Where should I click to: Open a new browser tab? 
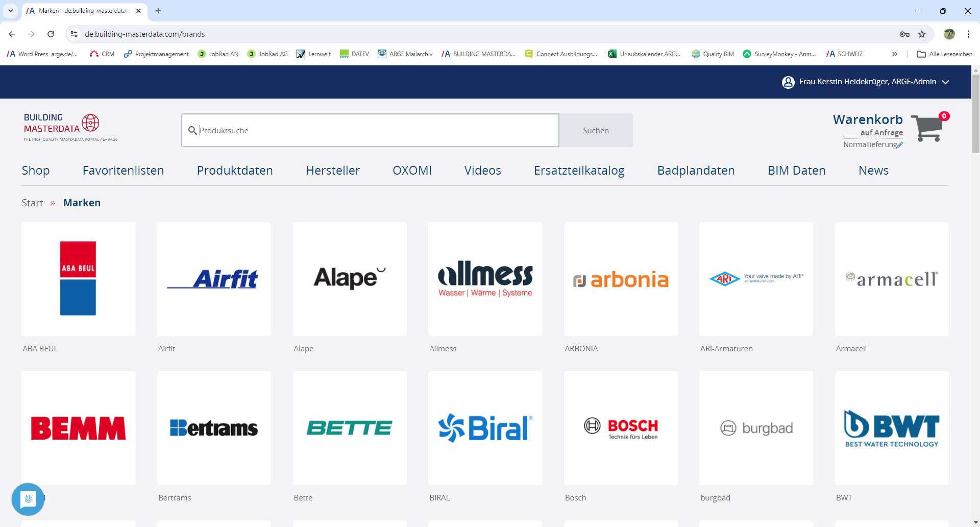(x=158, y=11)
